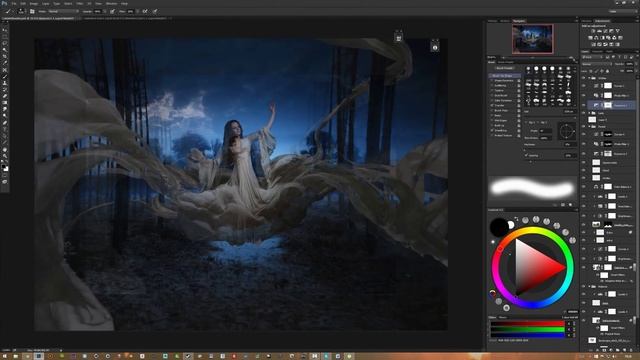Toggle Quick Mask mode icon

tap(5, 176)
